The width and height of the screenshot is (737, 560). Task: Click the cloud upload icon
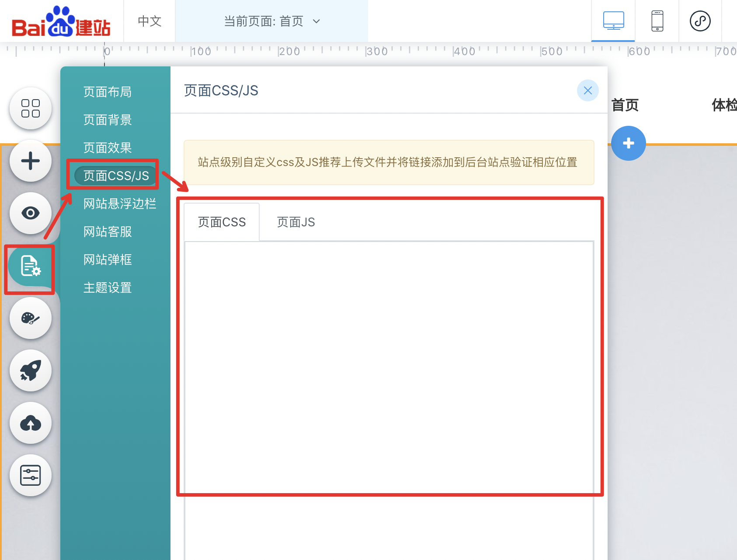(x=31, y=423)
